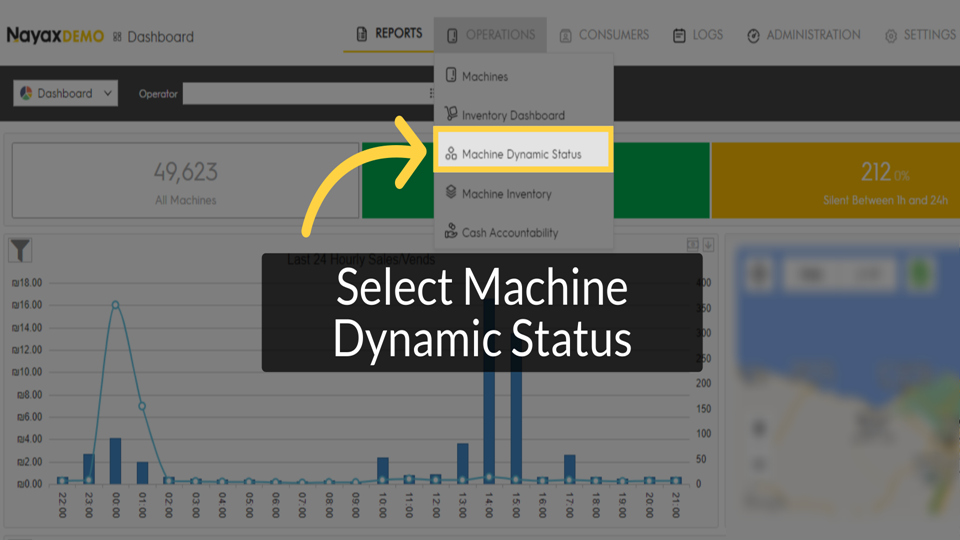The image size is (960, 540).
Task: Choose Cash Accountability menu entry
Action: coord(523,233)
